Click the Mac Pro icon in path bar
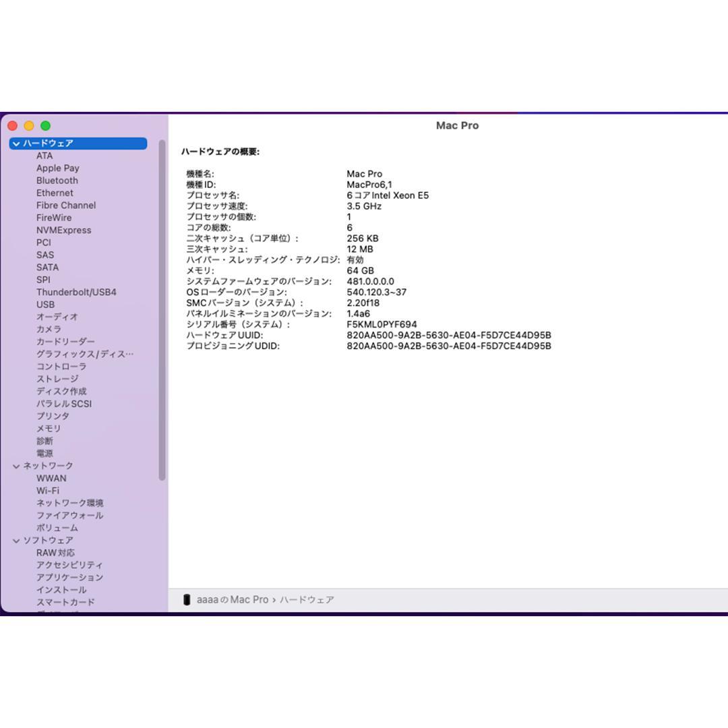 tap(187, 599)
